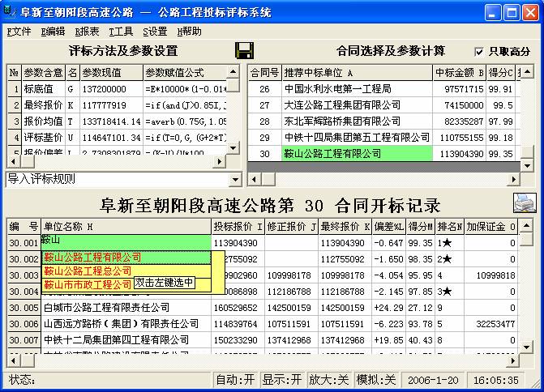
Task: Select 鞍山市市政工程公司 in the suggestion list
Action: pyautogui.click(x=88, y=284)
